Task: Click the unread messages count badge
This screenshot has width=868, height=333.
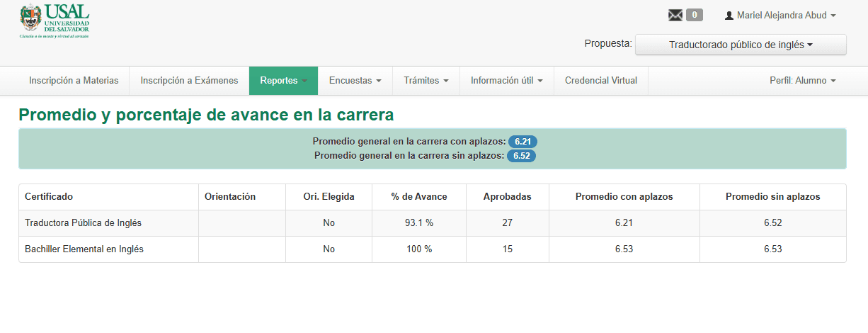Action: pos(695,15)
